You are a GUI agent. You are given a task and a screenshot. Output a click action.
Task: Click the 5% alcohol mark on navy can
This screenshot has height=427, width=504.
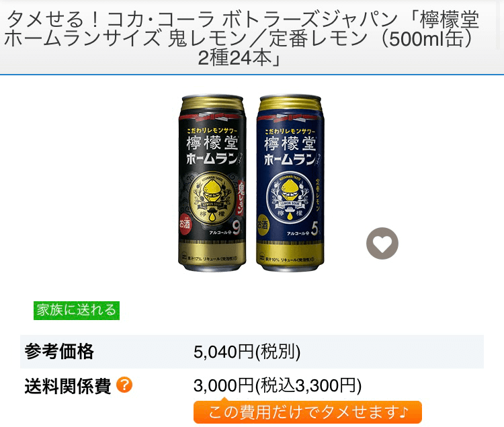pyautogui.click(x=315, y=229)
